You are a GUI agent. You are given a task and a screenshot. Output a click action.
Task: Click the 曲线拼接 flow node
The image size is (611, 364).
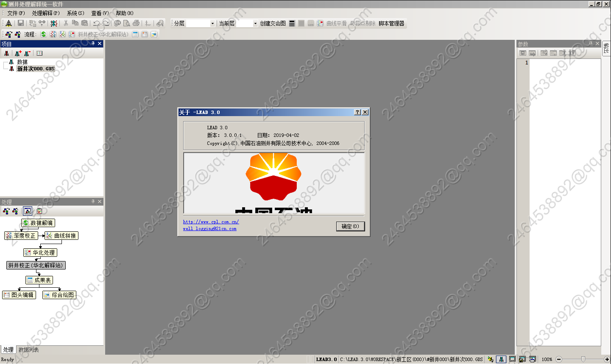click(61, 236)
